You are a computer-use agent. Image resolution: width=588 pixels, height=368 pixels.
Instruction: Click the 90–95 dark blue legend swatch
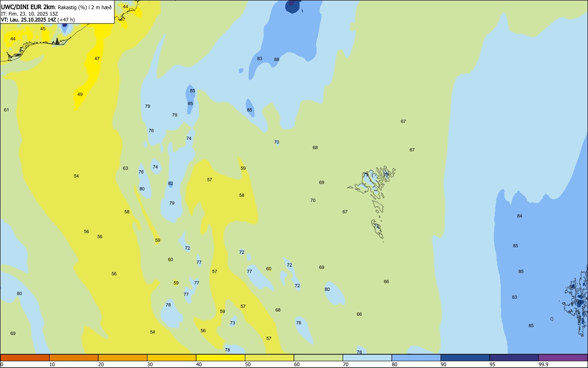pos(465,357)
